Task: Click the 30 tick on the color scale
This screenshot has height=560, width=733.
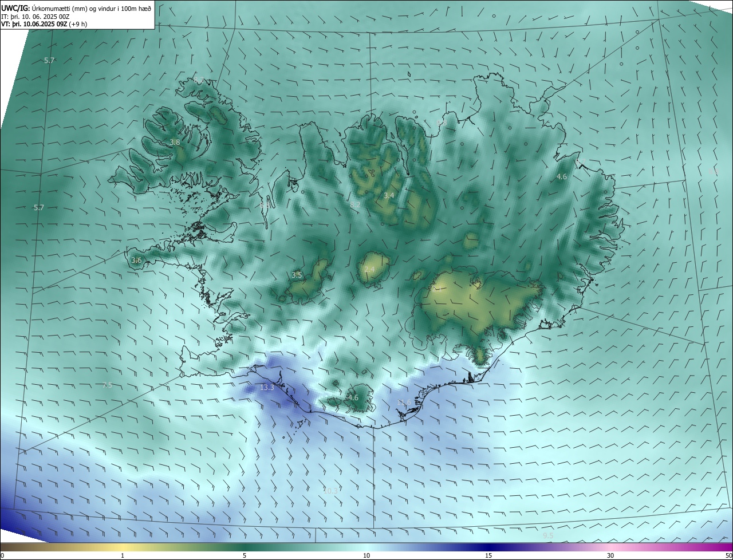Action: click(610, 556)
